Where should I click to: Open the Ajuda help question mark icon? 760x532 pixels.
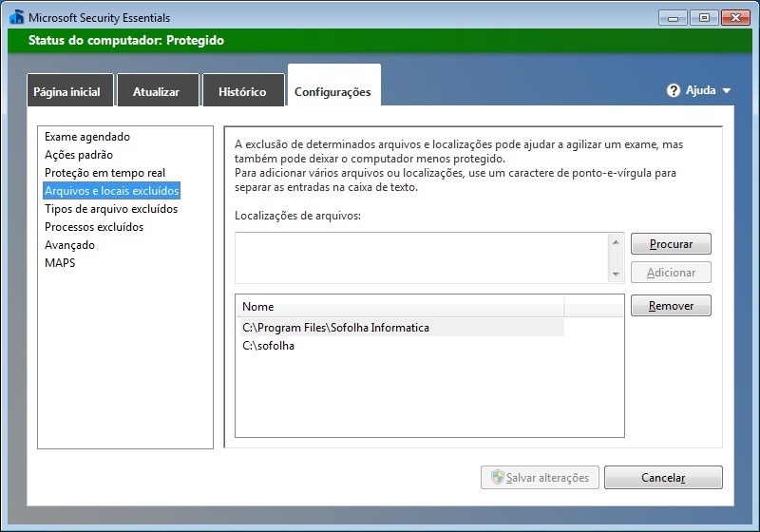coord(674,90)
